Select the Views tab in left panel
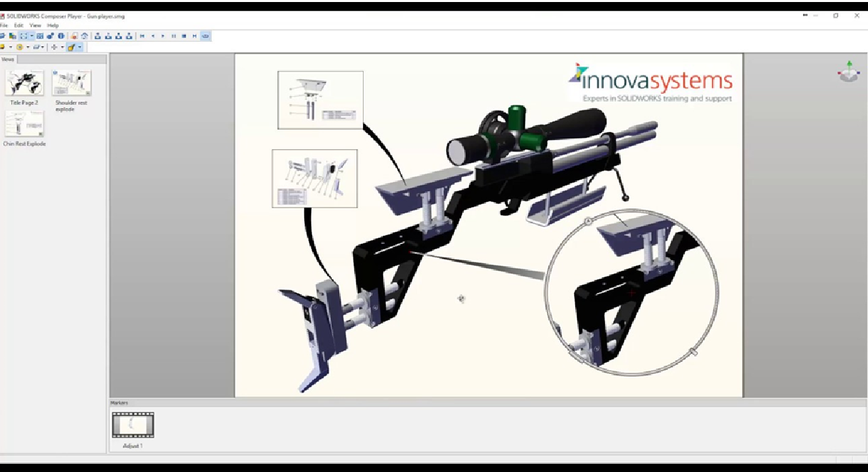868x472 pixels. 8,60
